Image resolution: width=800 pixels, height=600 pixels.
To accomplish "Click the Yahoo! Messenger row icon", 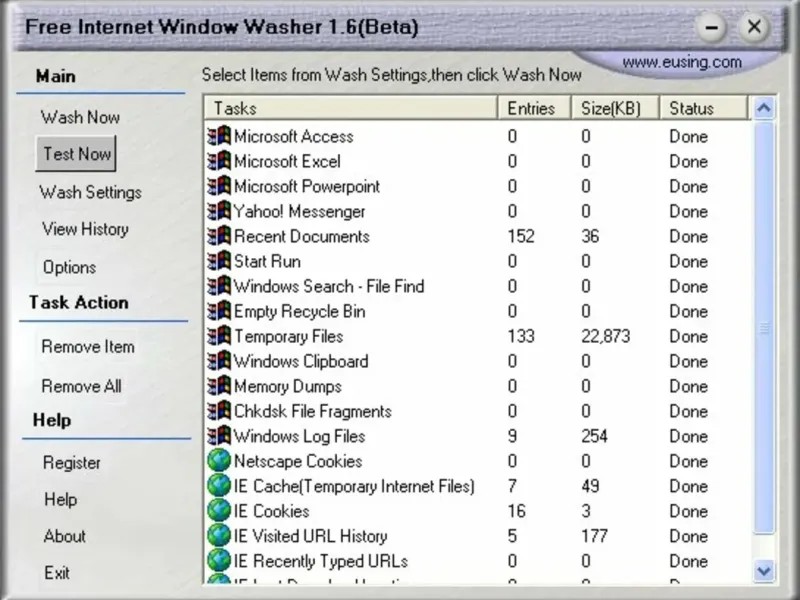I will click(219, 211).
